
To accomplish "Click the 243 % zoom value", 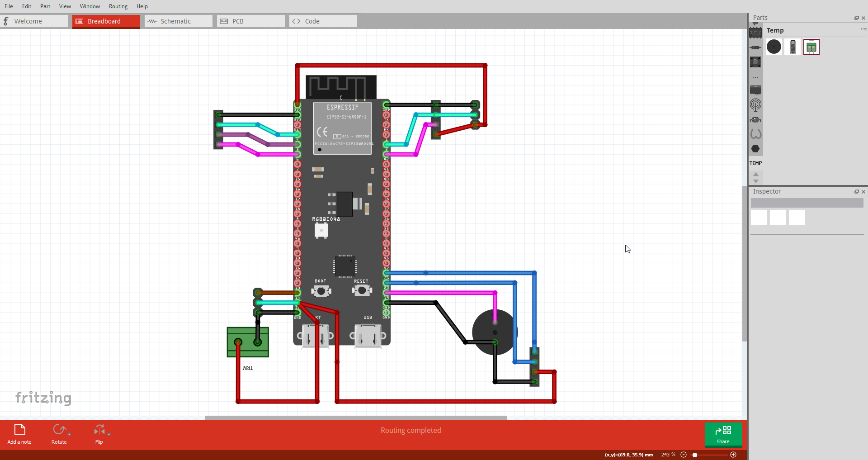I will tap(668, 455).
